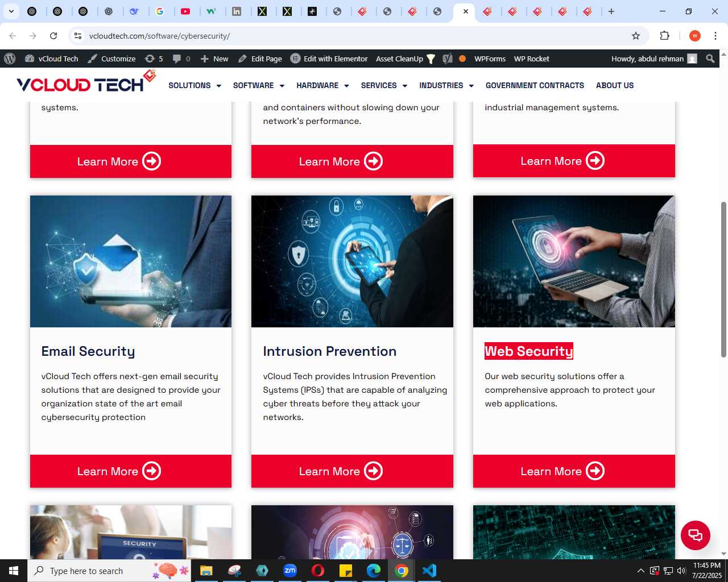
Task: Open the red live chat bubble
Action: point(696,535)
